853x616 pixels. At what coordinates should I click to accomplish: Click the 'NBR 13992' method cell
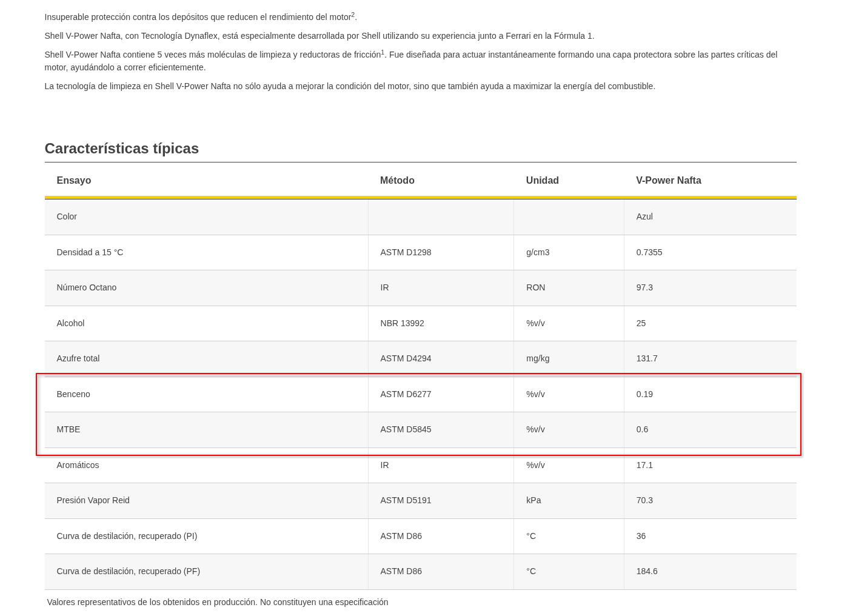click(402, 323)
